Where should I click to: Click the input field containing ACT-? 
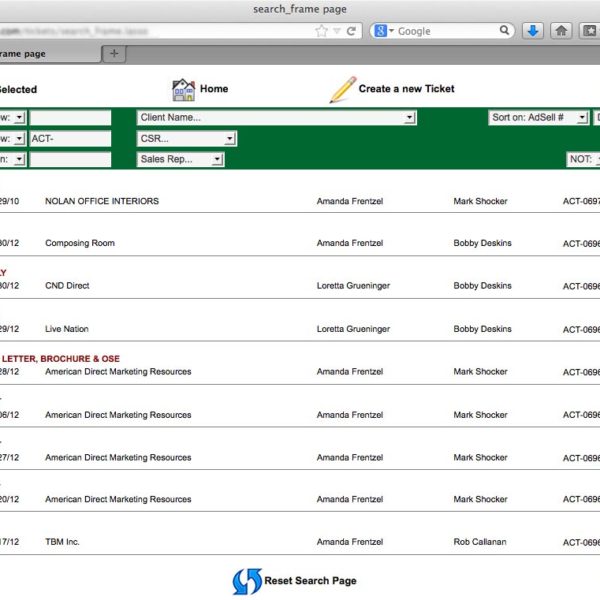coord(70,139)
